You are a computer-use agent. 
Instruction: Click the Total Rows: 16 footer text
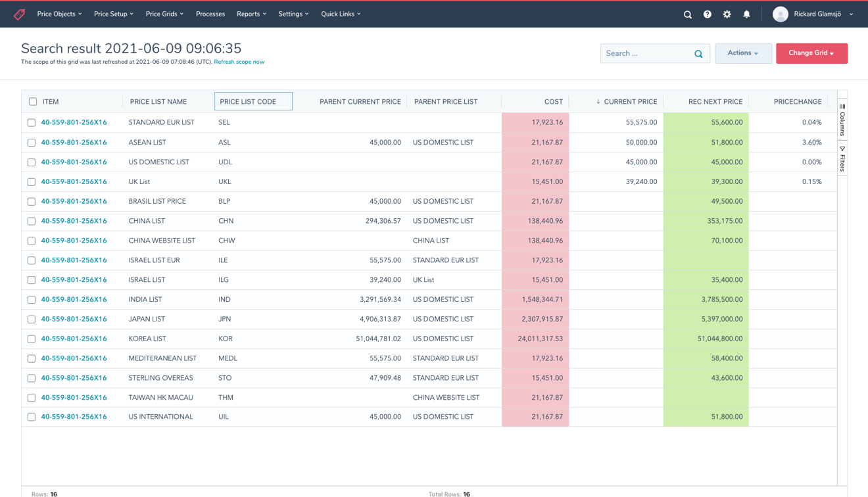tap(449, 494)
